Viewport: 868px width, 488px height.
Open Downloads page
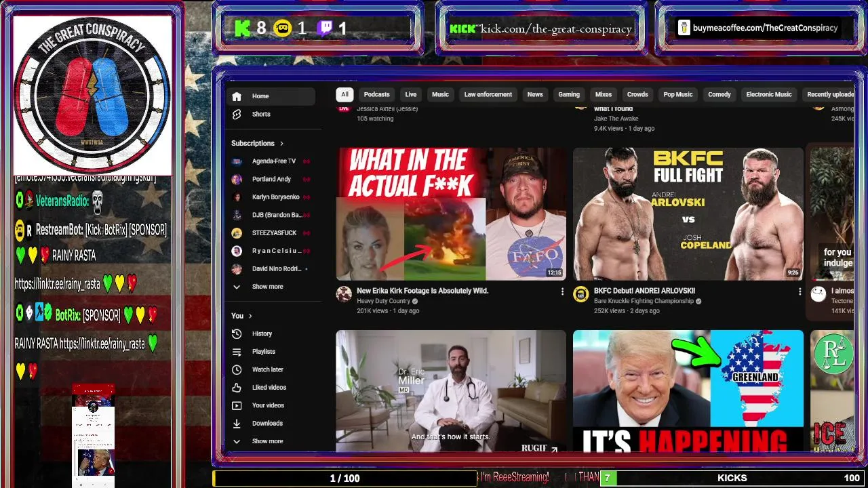(271, 424)
